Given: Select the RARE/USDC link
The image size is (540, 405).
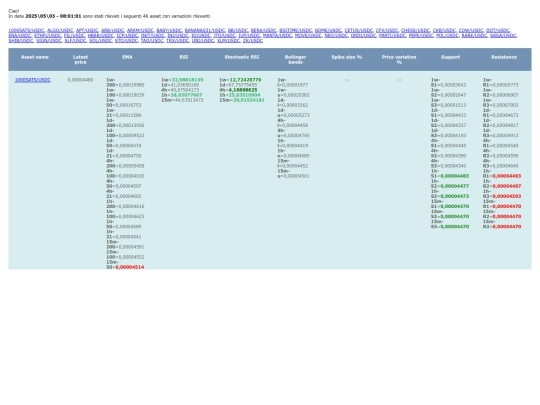Looking at the screenshot, I should [475, 35].
